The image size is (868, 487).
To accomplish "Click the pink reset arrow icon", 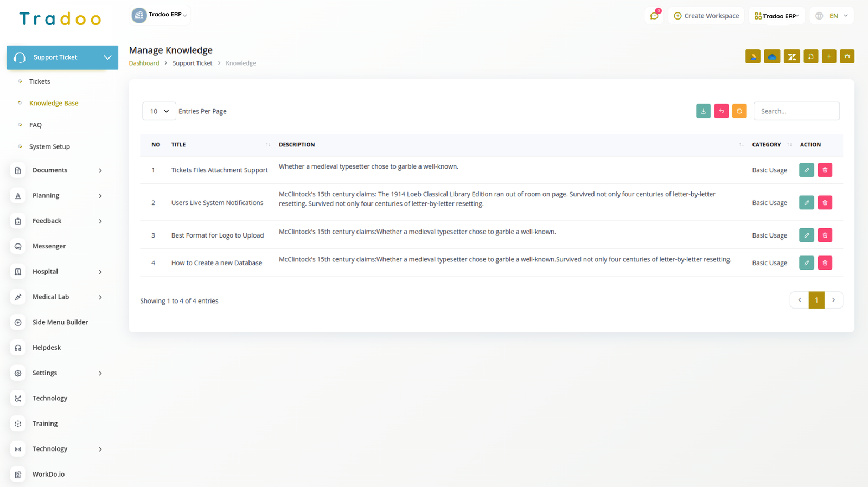I will (x=721, y=111).
